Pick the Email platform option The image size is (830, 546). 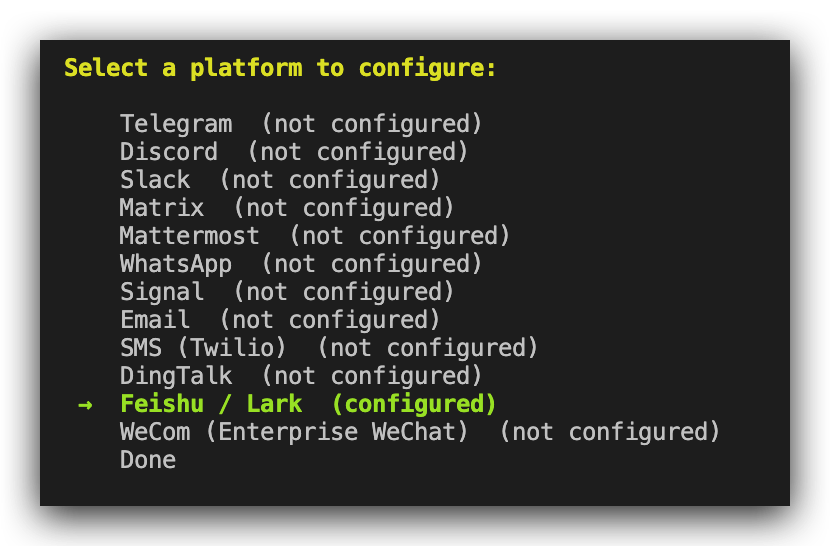[155, 320]
